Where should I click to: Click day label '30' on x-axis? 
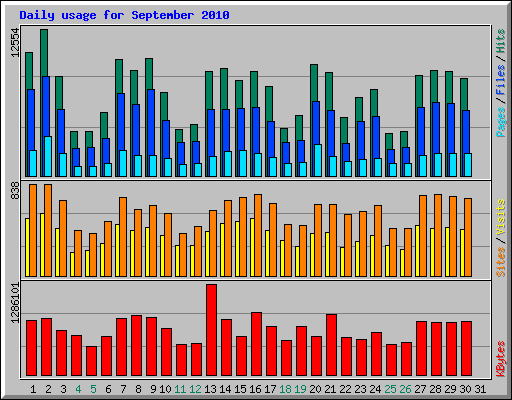pos(465,389)
